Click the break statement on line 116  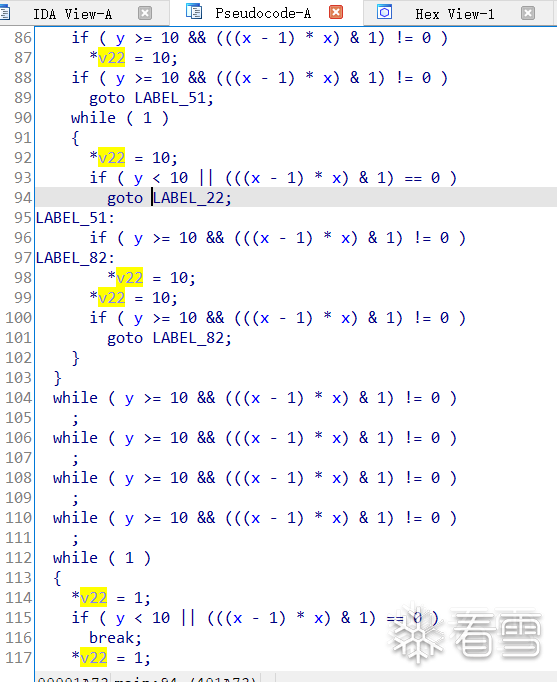pos(115,638)
